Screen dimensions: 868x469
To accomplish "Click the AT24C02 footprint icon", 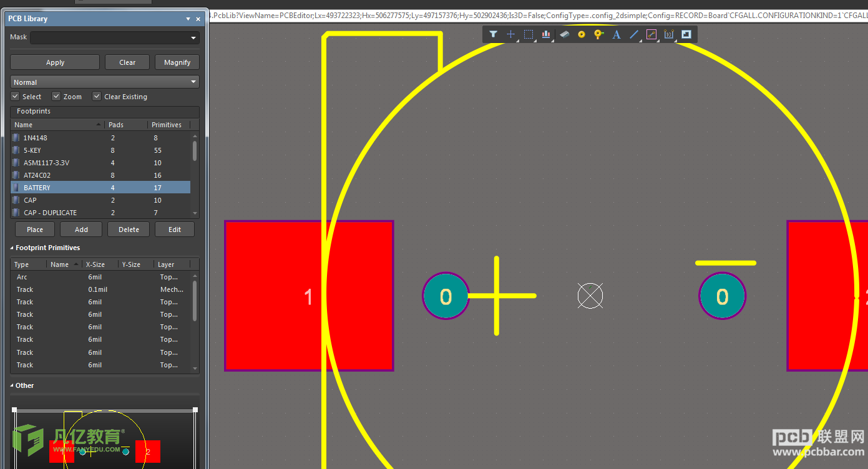I will pyautogui.click(x=16, y=175).
